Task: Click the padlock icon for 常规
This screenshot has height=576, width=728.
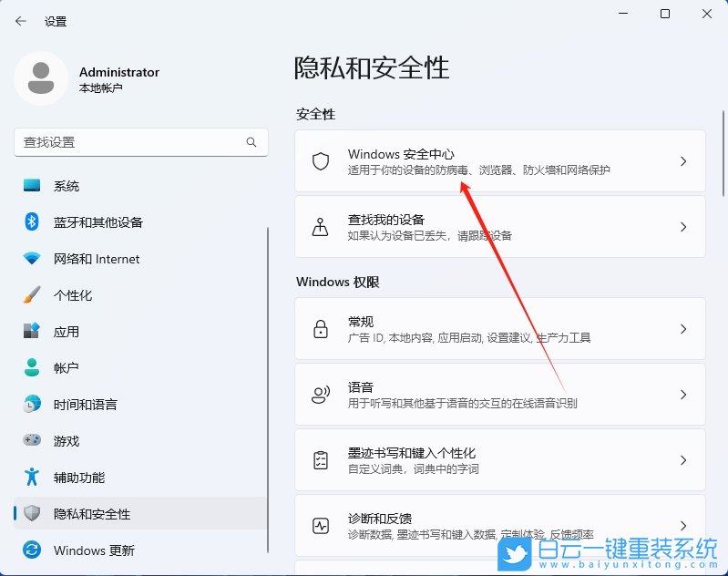Action: [321, 329]
